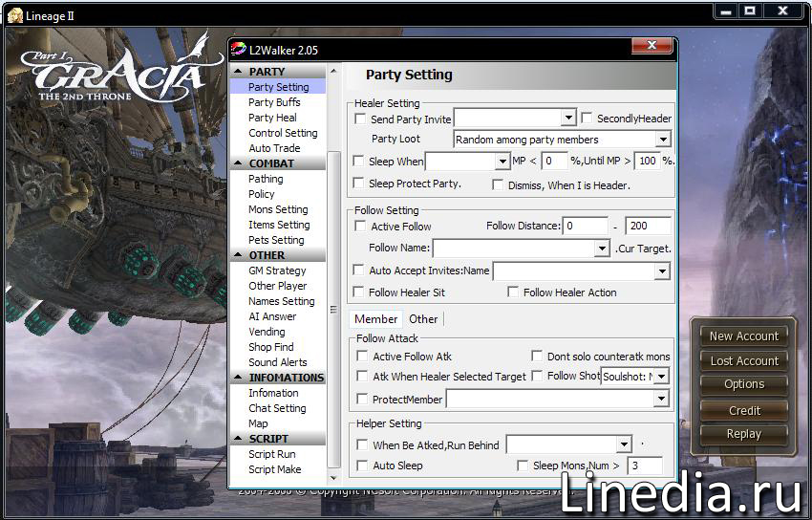Open the Party Loot dropdown
Screen dimensions: 812x520
click(663, 140)
